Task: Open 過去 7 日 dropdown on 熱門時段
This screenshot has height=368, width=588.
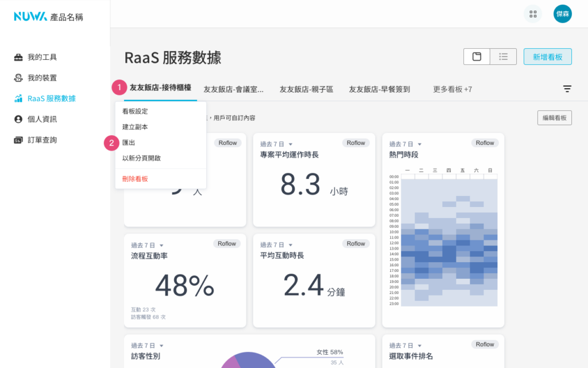Action: 405,144
